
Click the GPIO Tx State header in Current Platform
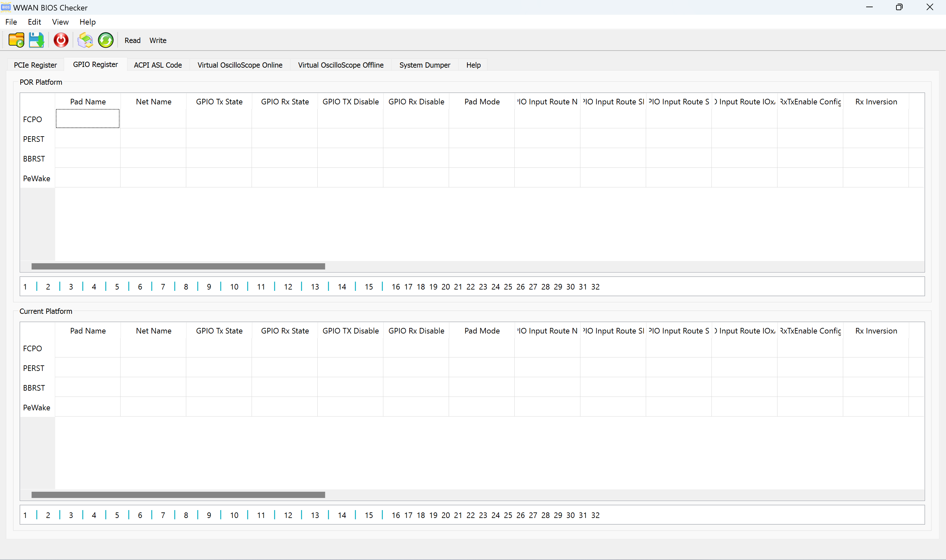point(219,331)
